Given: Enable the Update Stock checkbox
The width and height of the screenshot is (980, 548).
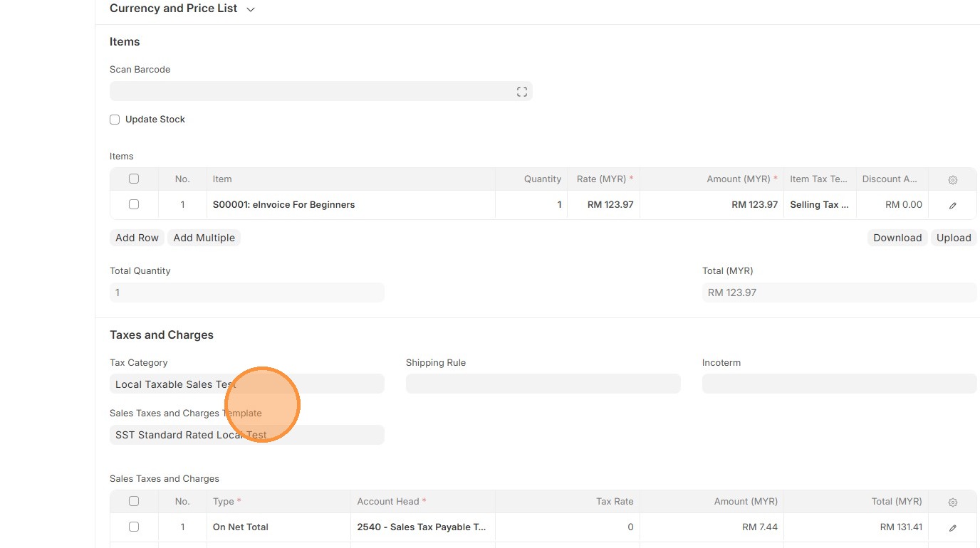Looking at the screenshot, I should (x=115, y=120).
